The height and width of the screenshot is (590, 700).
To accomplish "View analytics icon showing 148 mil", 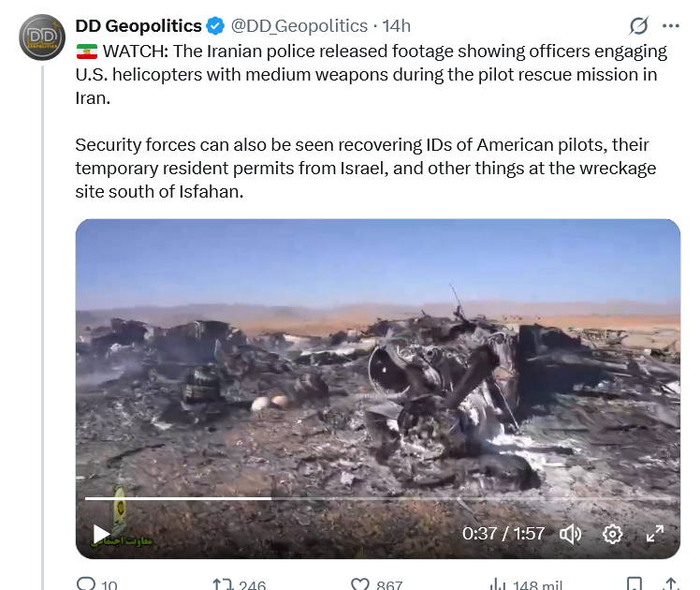I will [497, 583].
